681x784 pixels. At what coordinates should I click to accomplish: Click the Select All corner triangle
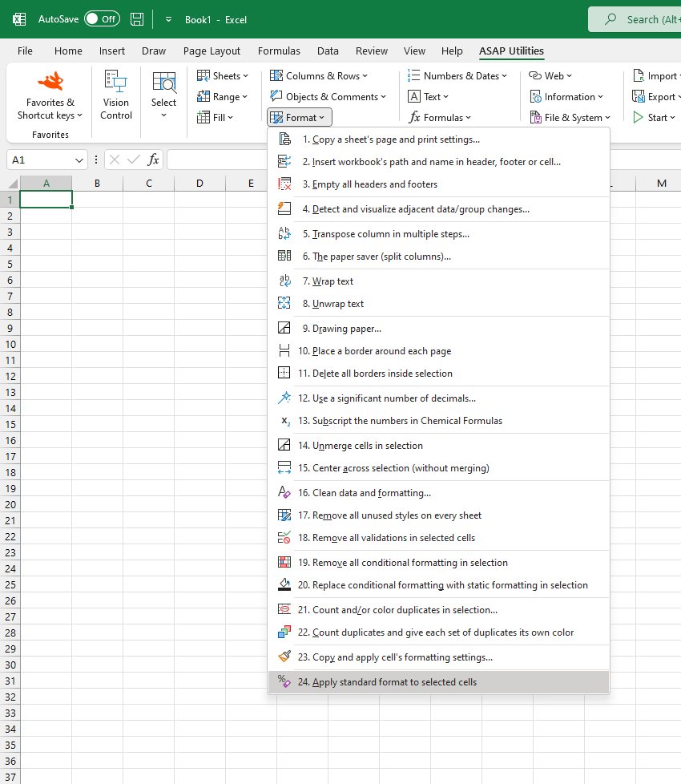pyautogui.click(x=13, y=183)
